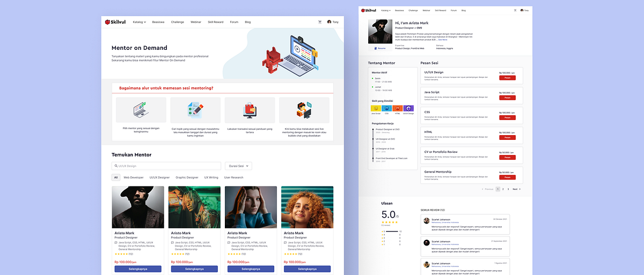Select the Web Developer filter tab

pos(134,177)
